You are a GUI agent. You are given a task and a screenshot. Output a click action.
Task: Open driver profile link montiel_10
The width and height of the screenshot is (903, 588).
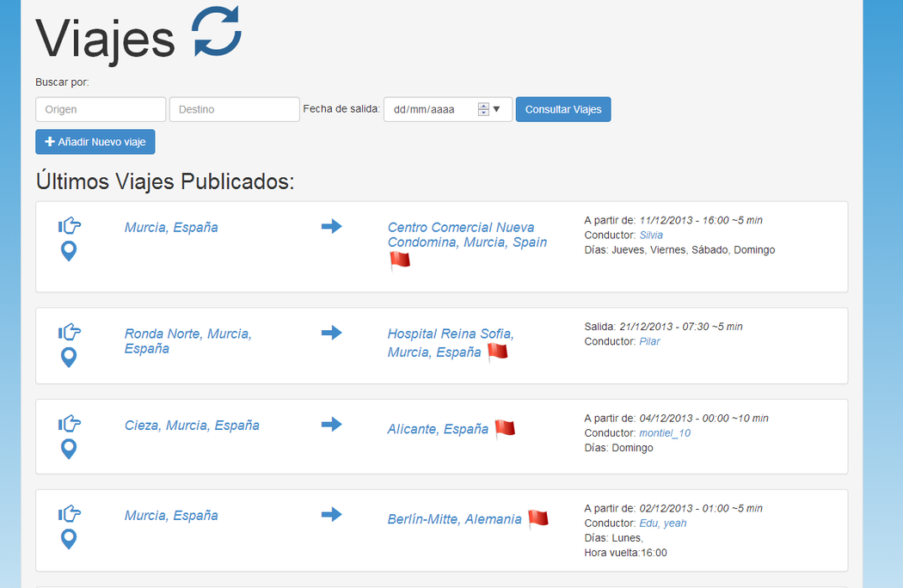click(664, 432)
